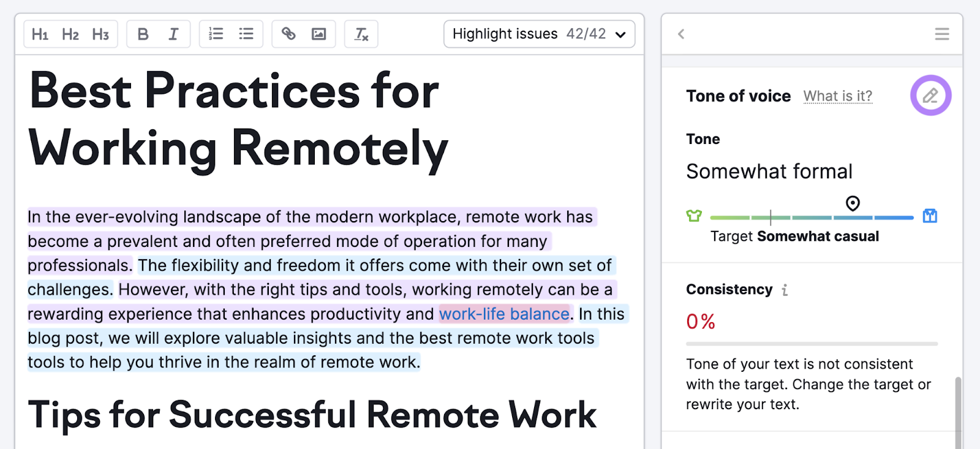Apply Heading 1 formatting
Screen dimensions: 980x449
pos(40,34)
